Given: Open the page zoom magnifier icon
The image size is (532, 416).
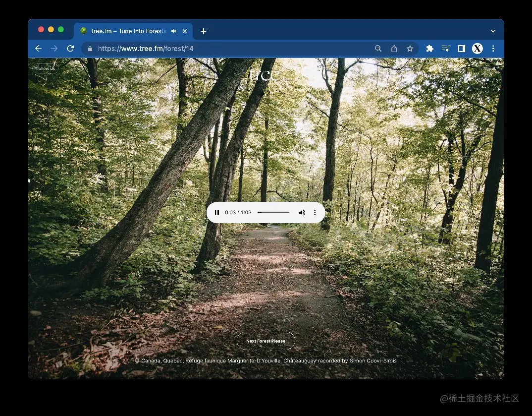Looking at the screenshot, I should pyautogui.click(x=378, y=49).
